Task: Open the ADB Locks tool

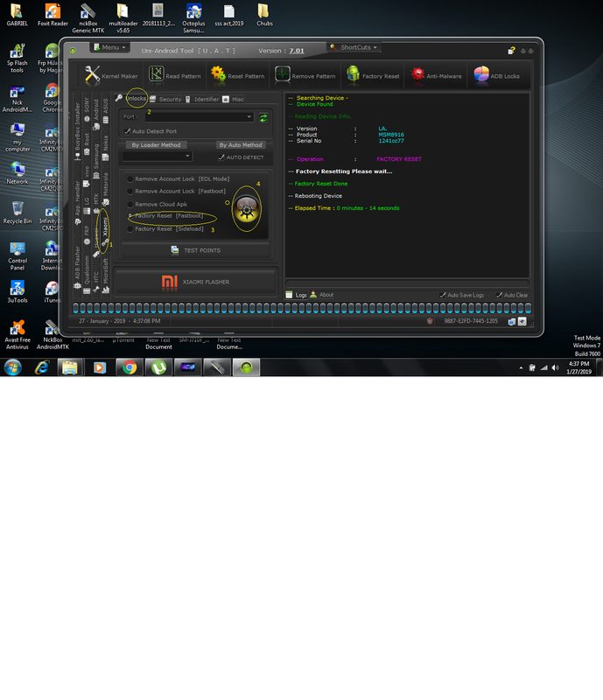Action: coord(497,75)
